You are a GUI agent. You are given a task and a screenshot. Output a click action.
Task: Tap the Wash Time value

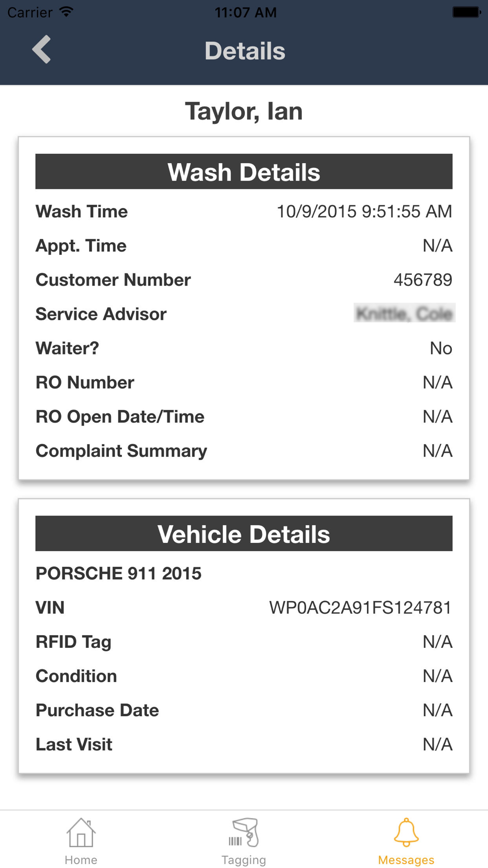(x=364, y=211)
